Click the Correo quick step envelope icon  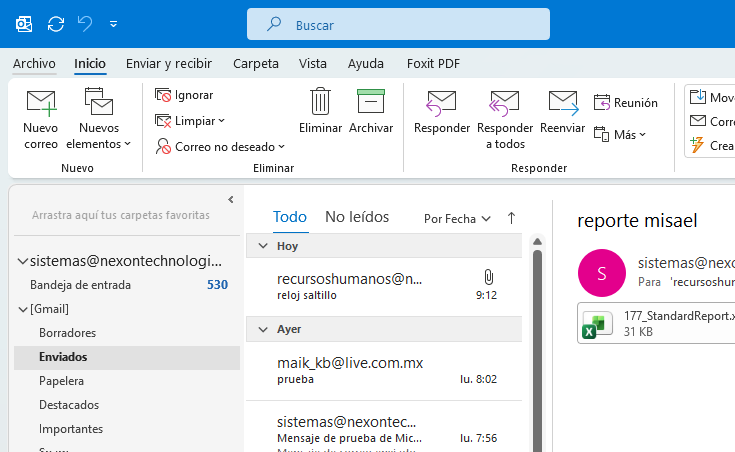(x=698, y=121)
